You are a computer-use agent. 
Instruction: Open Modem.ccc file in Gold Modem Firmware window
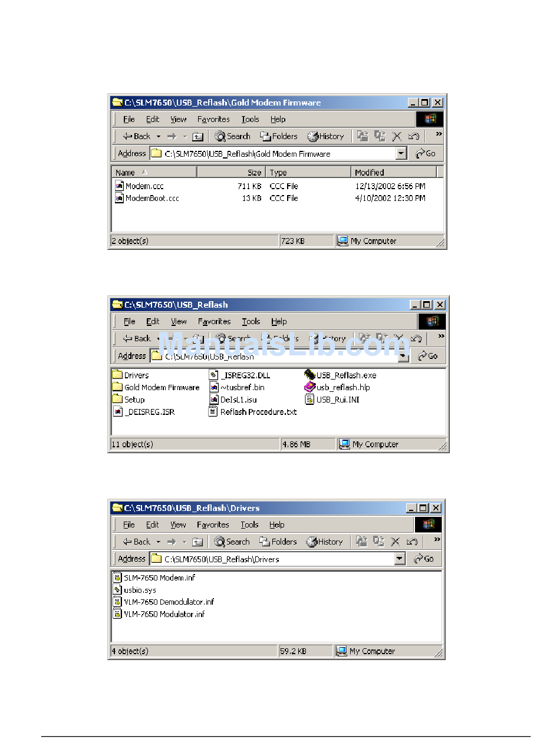pyautogui.click(x=139, y=186)
